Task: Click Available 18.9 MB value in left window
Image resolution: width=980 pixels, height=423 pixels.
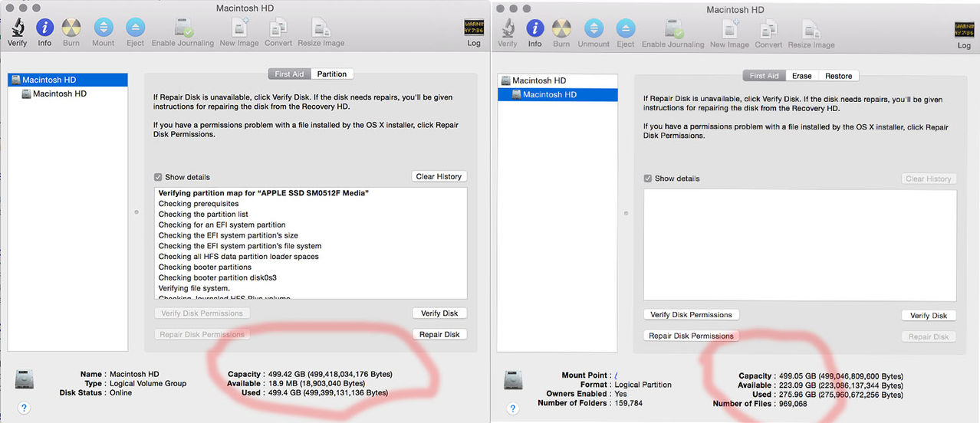Action: point(315,383)
